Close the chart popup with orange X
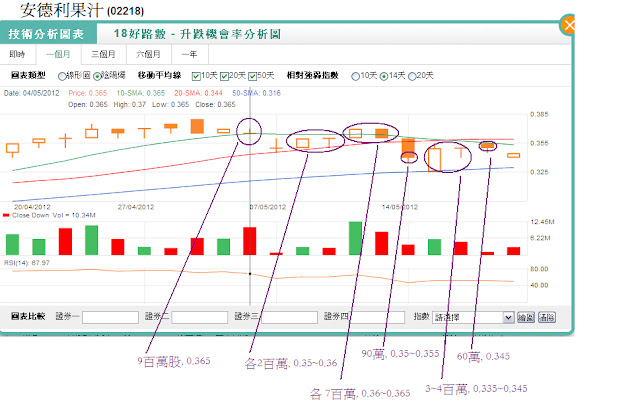The image size is (640, 412). (x=567, y=25)
